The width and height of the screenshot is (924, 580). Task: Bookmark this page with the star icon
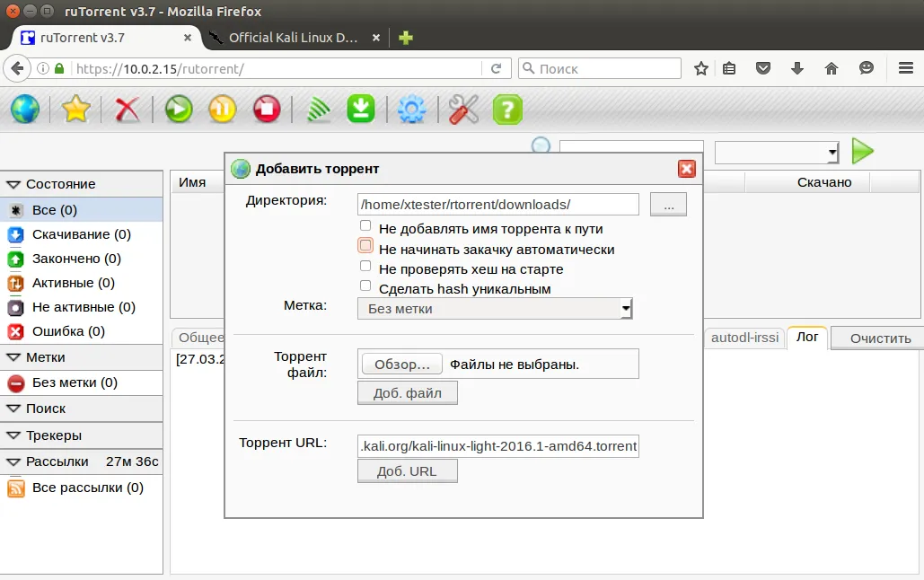point(700,69)
